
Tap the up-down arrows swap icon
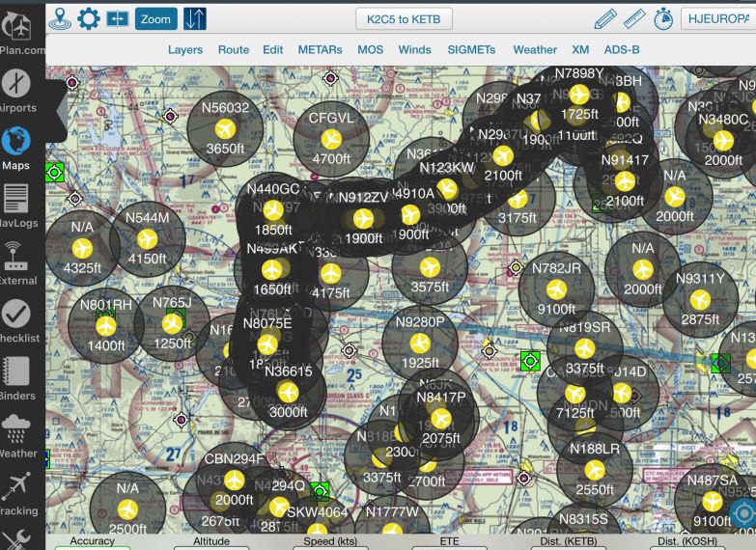pos(195,18)
